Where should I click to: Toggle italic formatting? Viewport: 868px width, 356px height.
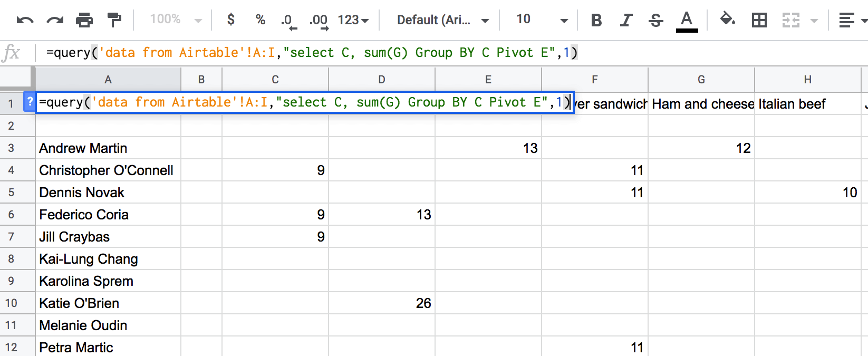(x=626, y=20)
